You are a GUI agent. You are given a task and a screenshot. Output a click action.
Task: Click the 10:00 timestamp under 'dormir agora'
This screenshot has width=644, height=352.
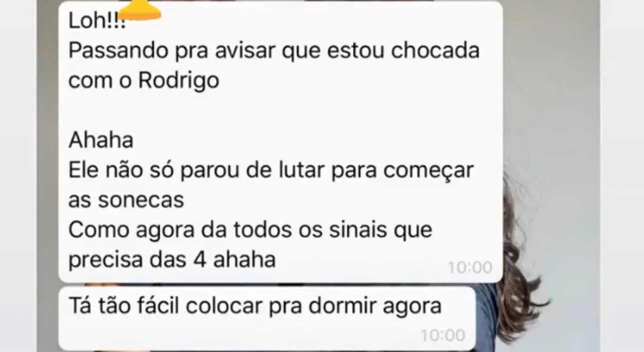click(x=442, y=335)
